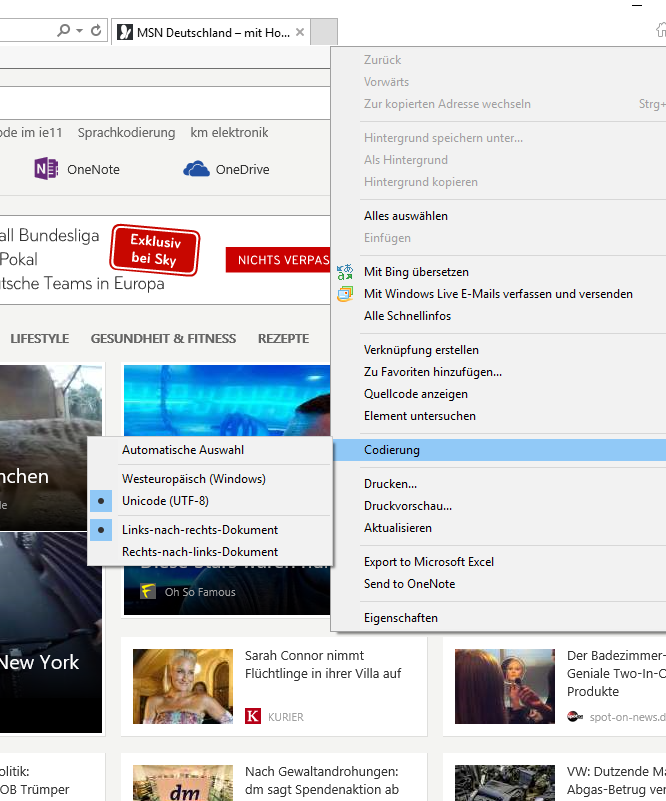Click the refresh page icon
This screenshot has height=801, width=666.
point(96,31)
